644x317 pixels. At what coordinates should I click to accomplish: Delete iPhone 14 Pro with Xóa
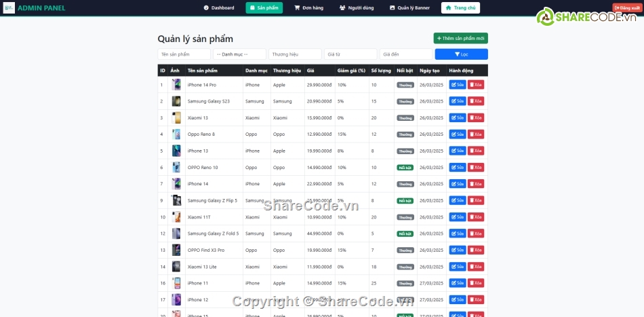coord(476,85)
